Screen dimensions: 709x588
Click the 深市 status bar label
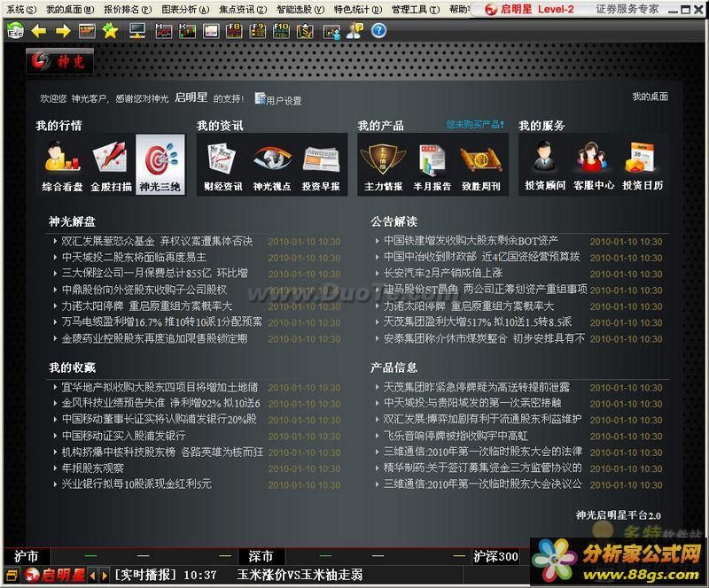pos(261,556)
